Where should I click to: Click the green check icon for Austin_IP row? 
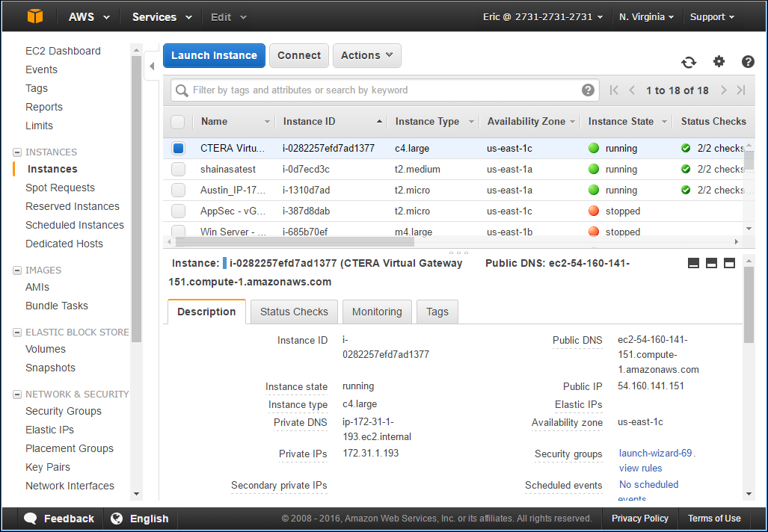click(686, 190)
